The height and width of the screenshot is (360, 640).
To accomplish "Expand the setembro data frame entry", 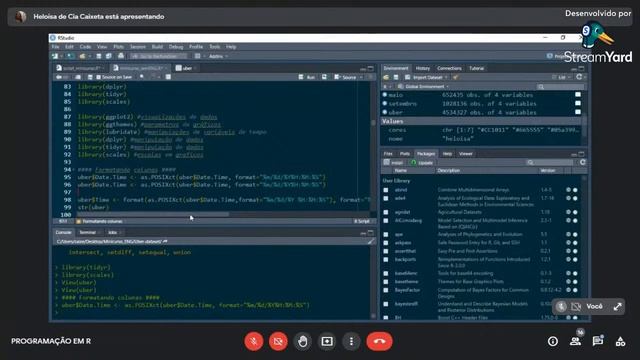I will click(x=384, y=104).
